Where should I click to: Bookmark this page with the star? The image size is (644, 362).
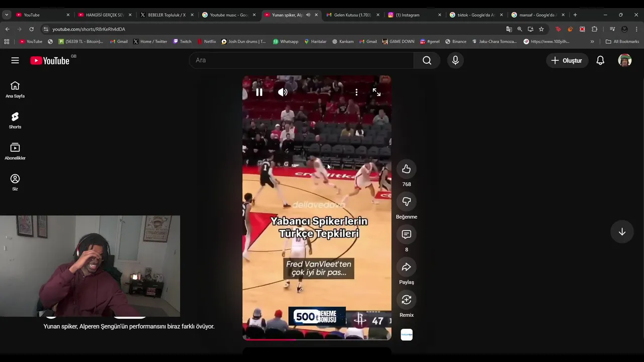(x=541, y=29)
